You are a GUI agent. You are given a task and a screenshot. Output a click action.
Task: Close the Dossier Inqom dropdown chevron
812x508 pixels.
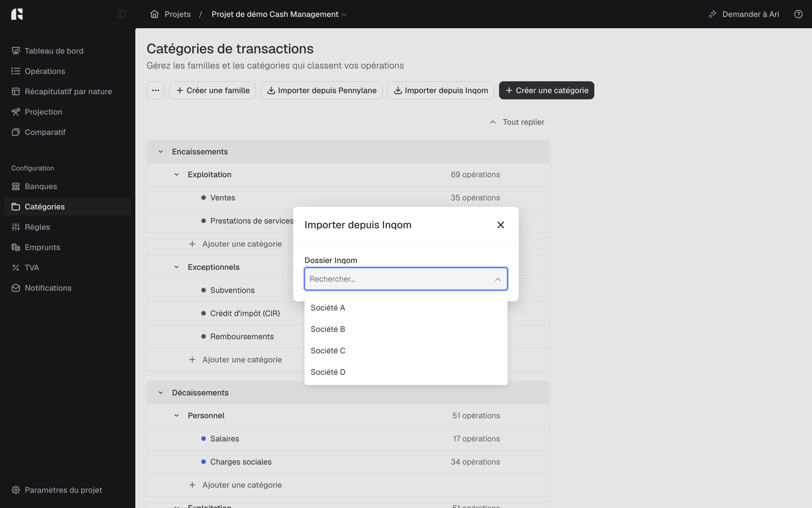pos(498,279)
